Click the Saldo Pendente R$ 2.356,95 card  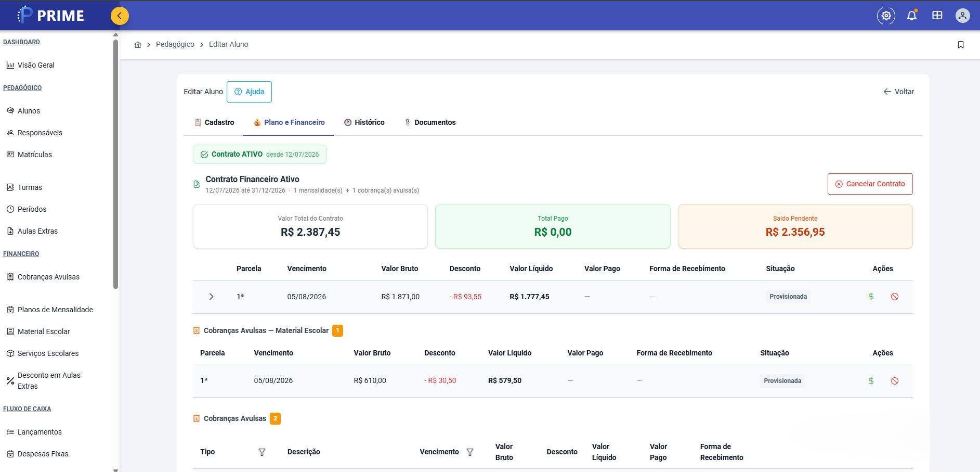click(x=795, y=226)
